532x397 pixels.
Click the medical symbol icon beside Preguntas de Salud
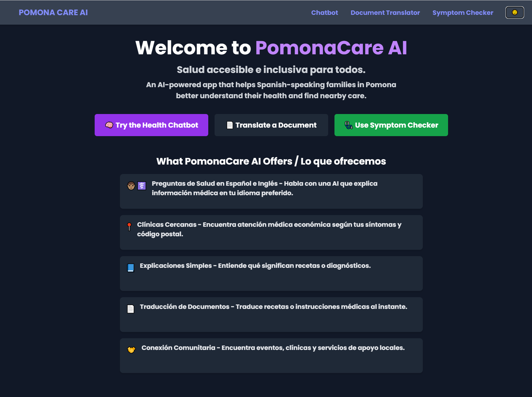coord(142,186)
